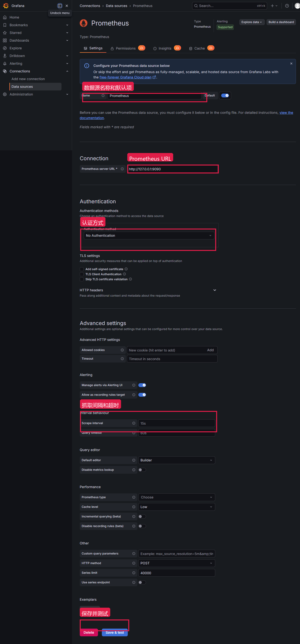Open the No Authentication method dropdown
This screenshot has height=644, width=300.
pos(149,236)
